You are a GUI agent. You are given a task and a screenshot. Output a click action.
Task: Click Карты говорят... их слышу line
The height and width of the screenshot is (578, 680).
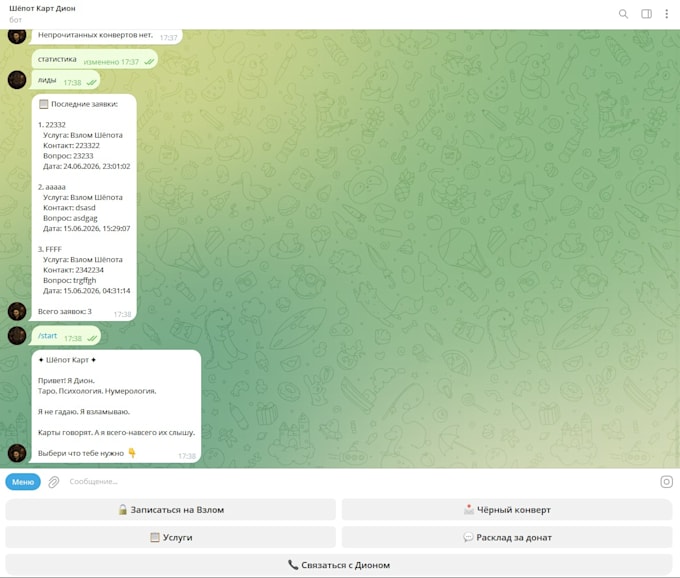click(x=116, y=433)
